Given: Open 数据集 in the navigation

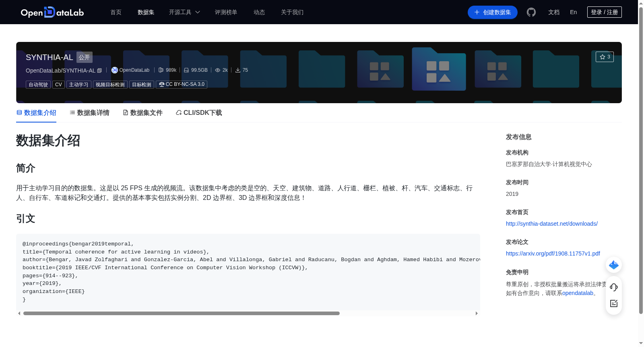Looking at the screenshot, I should pyautogui.click(x=146, y=12).
